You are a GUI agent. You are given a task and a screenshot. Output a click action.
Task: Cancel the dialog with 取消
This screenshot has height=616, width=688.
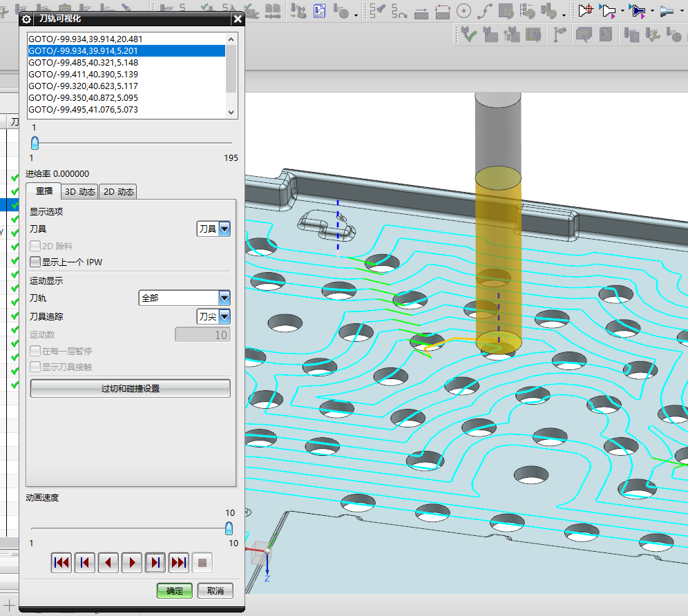(x=215, y=590)
